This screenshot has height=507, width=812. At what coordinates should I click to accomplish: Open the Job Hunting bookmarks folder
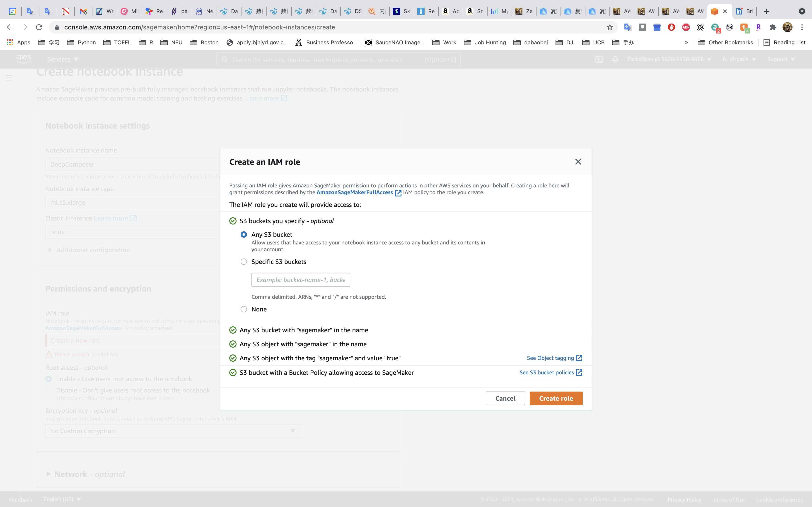coord(485,42)
